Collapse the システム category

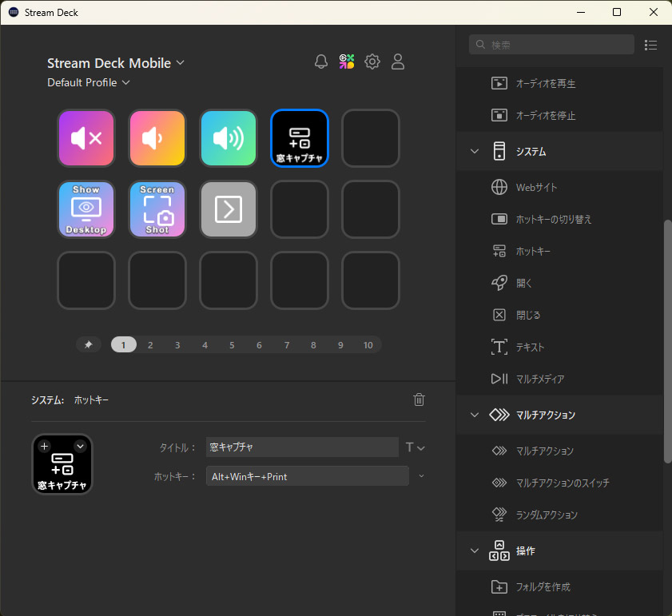coord(475,151)
